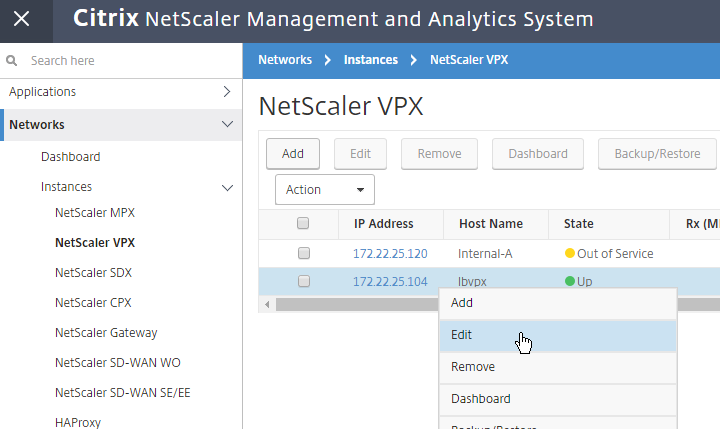
Task: Click the search magnifier icon
Action: point(11,60)
